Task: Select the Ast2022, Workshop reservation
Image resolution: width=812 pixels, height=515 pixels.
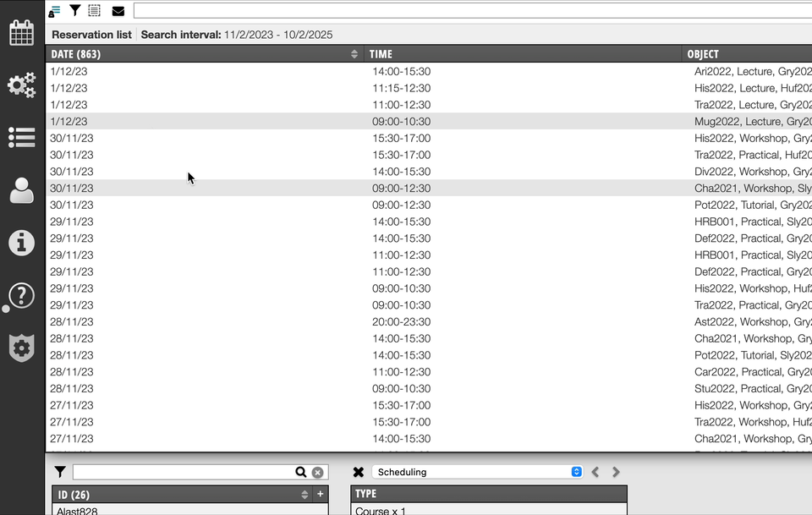Action: click(753, 322)
